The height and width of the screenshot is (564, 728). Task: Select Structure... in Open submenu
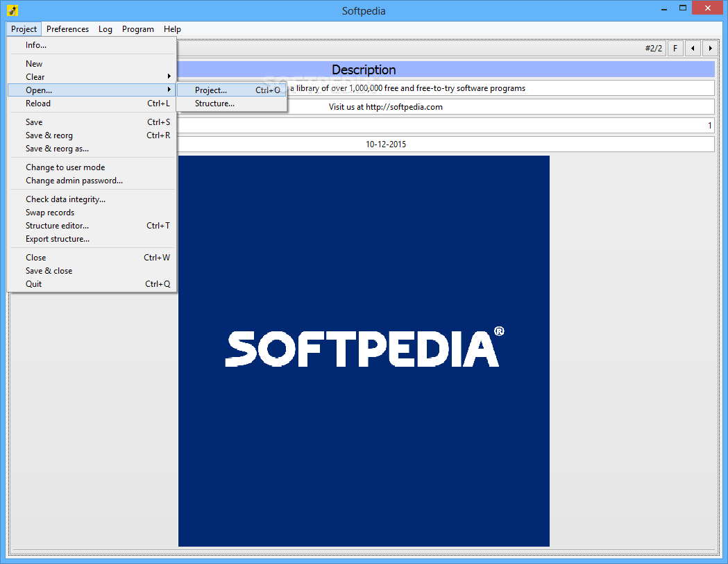(x=232, y=103)
